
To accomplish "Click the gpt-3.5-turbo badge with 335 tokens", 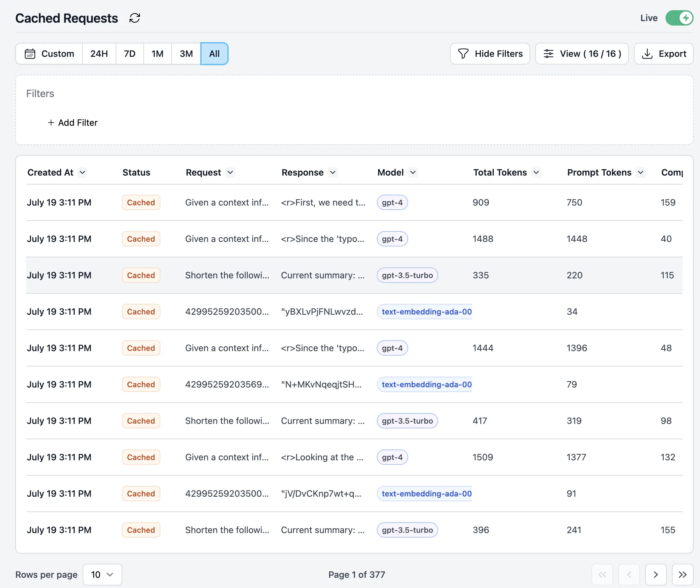I will coord(407,275).
